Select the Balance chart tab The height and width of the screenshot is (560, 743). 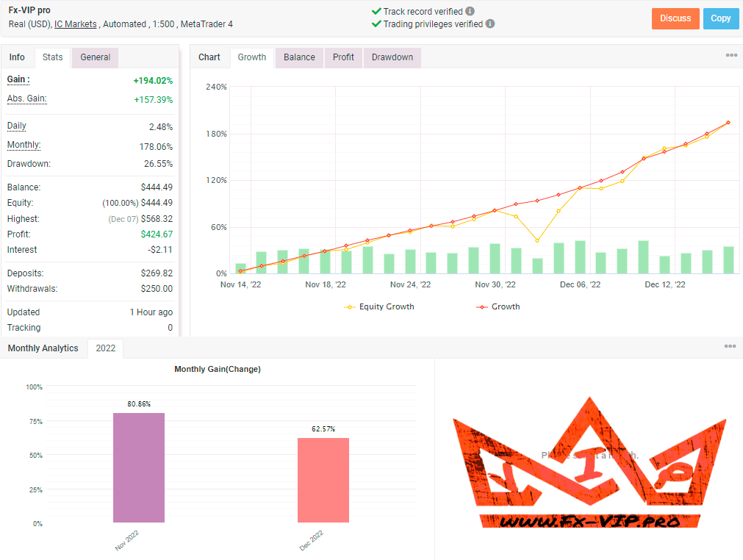click(x=299, y=57)
